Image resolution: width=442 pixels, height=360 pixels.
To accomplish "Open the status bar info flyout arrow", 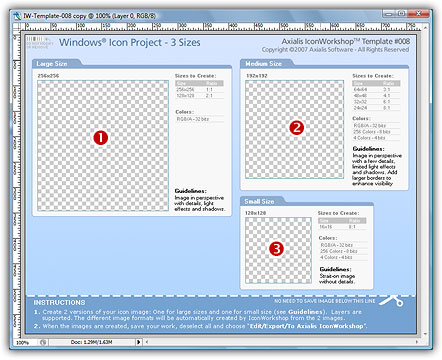I will point(139,342).
